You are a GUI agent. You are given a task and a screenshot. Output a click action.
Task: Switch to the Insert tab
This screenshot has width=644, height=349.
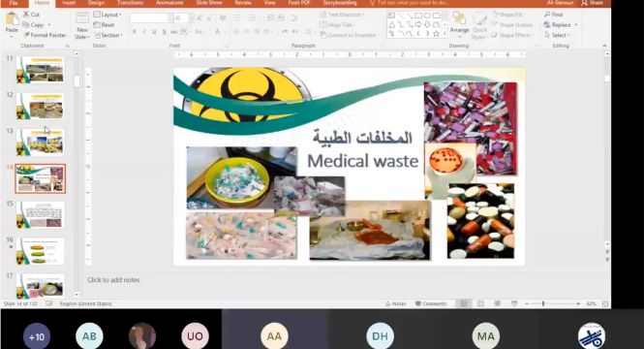[69, 3]
